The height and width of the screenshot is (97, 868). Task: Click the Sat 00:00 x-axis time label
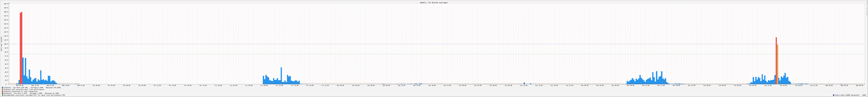click(340, 85)
